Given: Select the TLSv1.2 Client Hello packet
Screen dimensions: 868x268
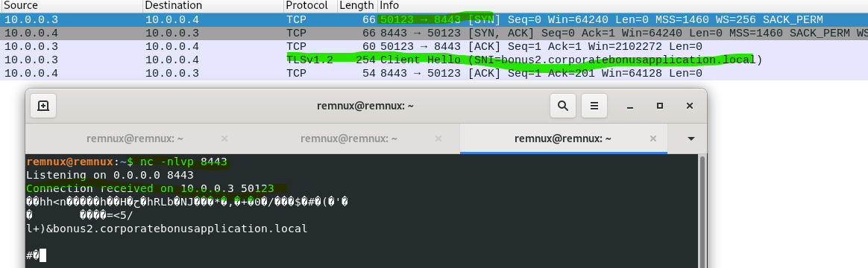Looking at the screenshot, I should pos(434,60).
